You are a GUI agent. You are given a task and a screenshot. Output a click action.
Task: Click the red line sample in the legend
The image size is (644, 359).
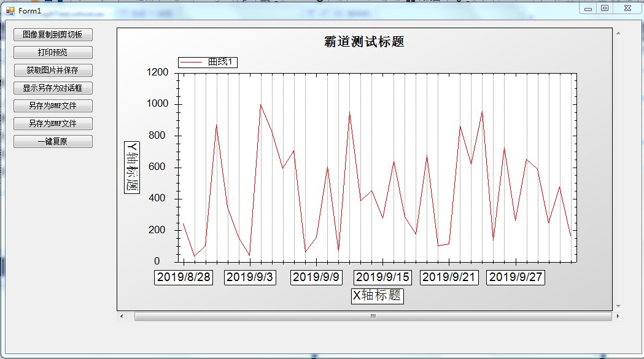click(192, 62)
